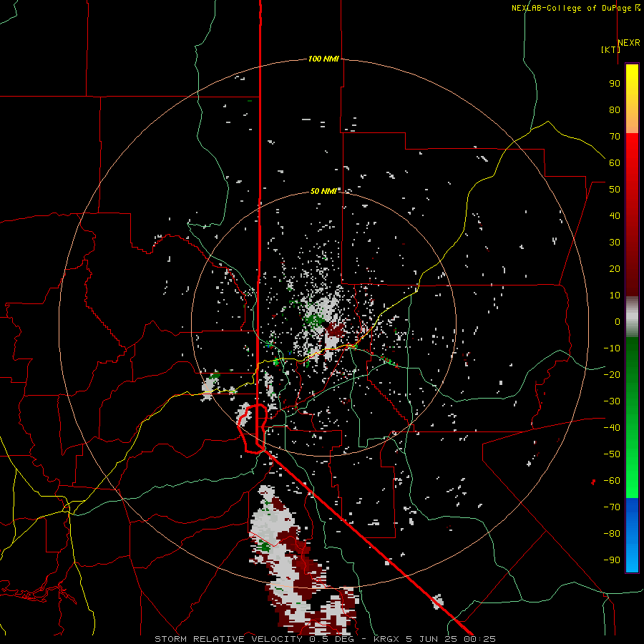Select the -50 value on velocity scale
This screenshot has width=644, height=644.
tap(612, 454)
